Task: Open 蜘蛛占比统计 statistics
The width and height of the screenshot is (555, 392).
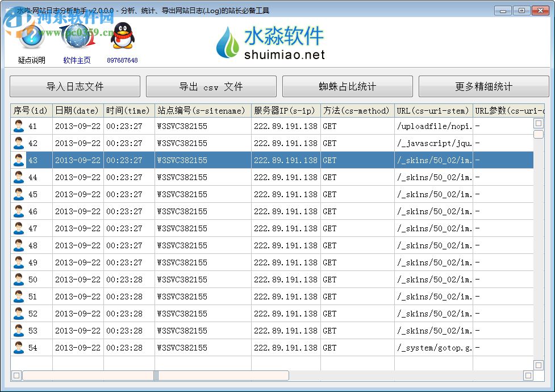Action: pos(348,86)
